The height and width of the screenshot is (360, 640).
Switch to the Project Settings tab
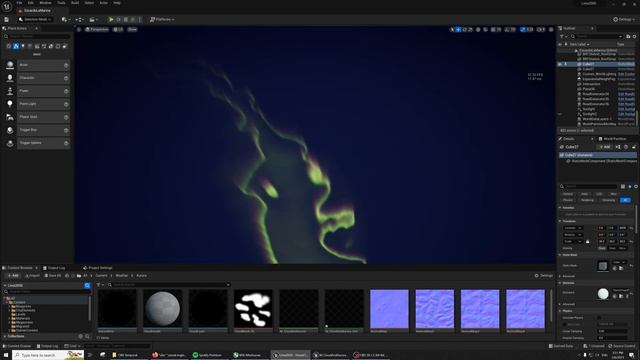[98, 268]
